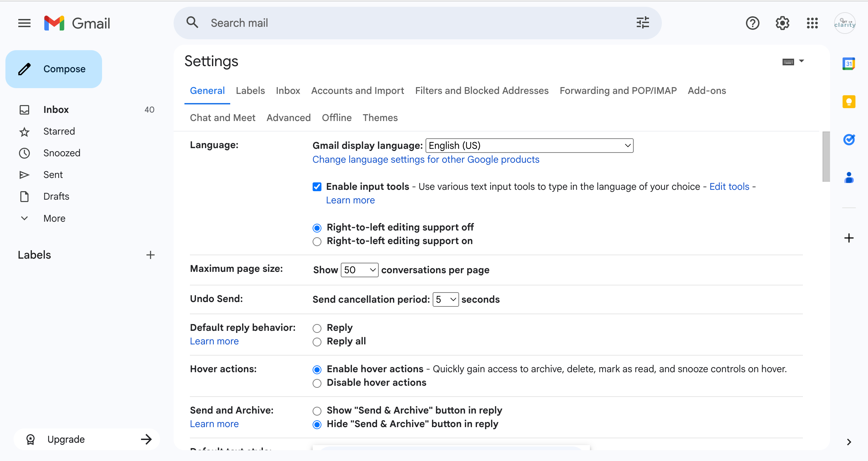Open Google Tasks in side panel
The height and width of the screenshot is (461, 868).
click(x=849, y=139)
